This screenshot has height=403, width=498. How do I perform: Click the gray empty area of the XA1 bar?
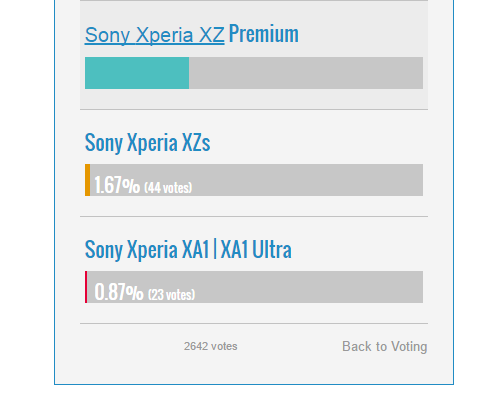coord(307,287)
